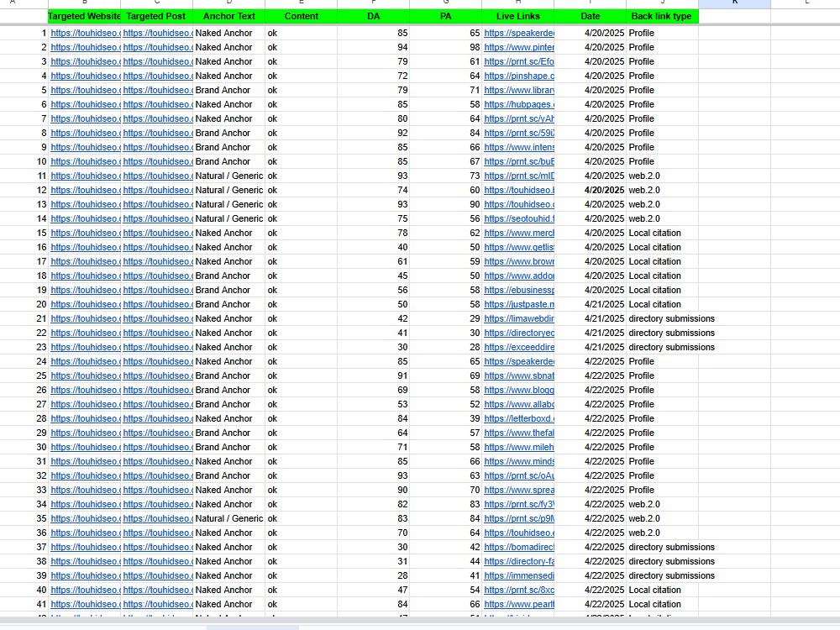
Task: Open the justpaste live link in row 20
Action: pyautogui.click(x=519, y=304)
